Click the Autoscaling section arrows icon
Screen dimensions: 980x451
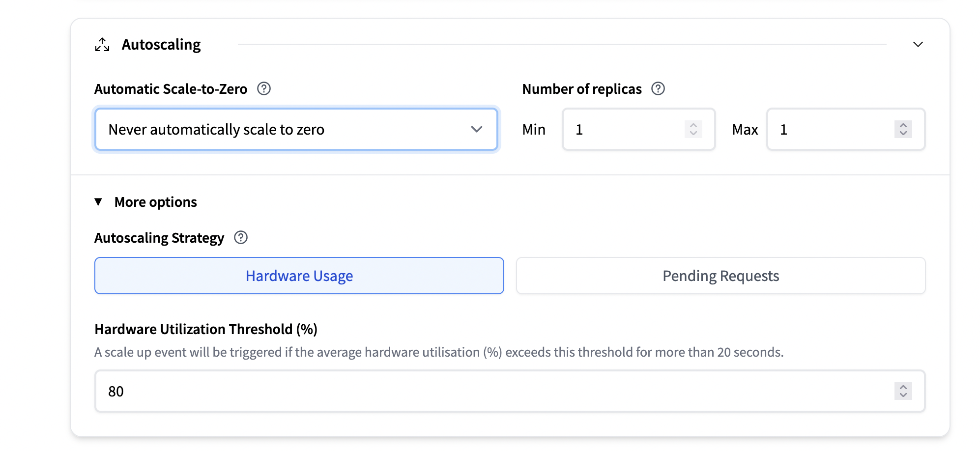(x=102, y=45)
